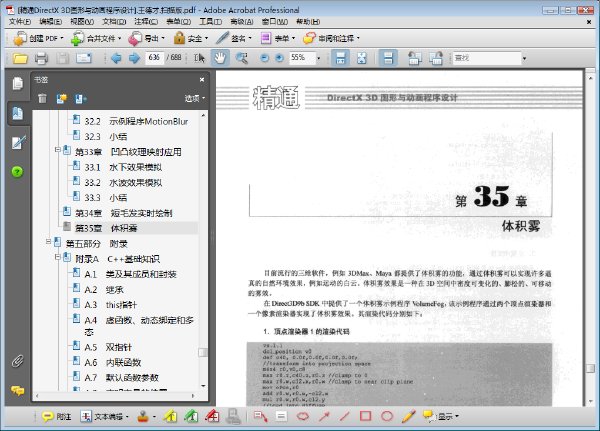Open the Comments panel bubbles icon

pos(18,390)
